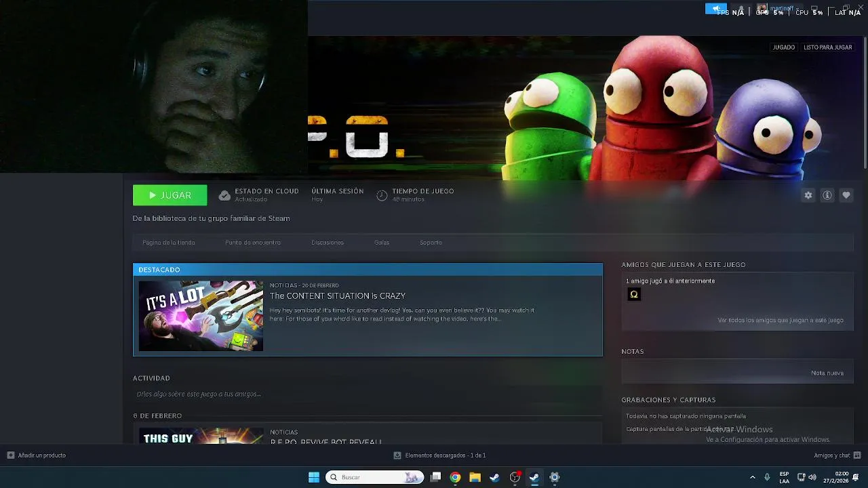Open the game info icon
This screenshot has width=868, height=488.
pos(827,195)
